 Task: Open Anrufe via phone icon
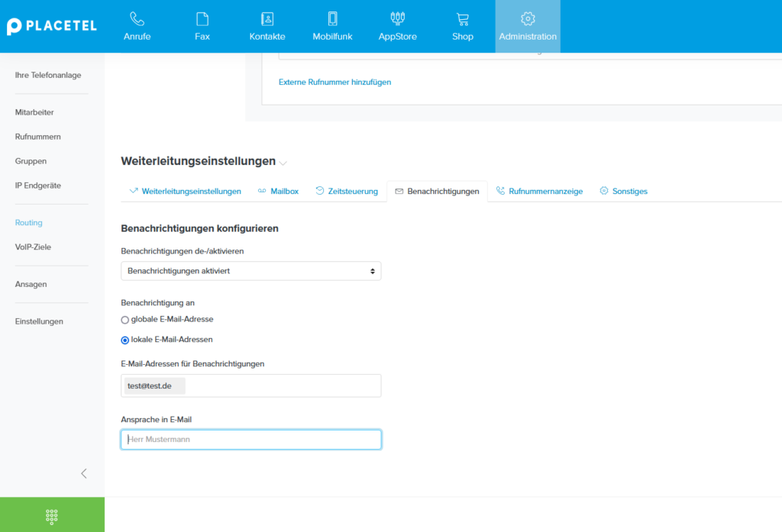(x=137, y=19)
